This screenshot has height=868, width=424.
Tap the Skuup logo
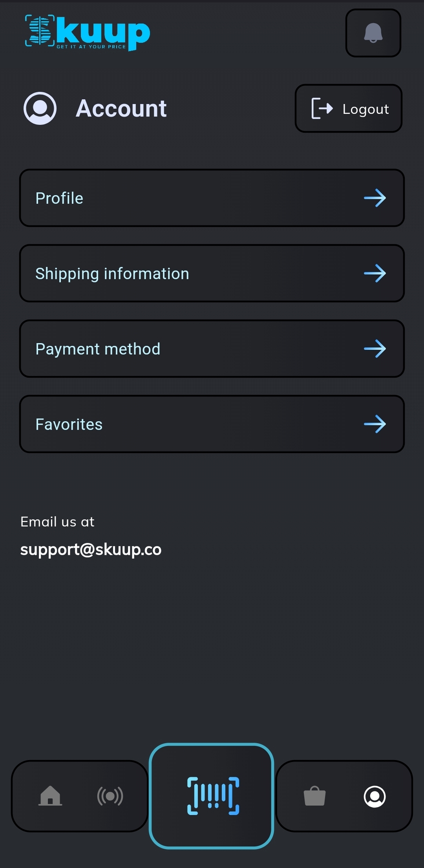(x=88, y=33)
